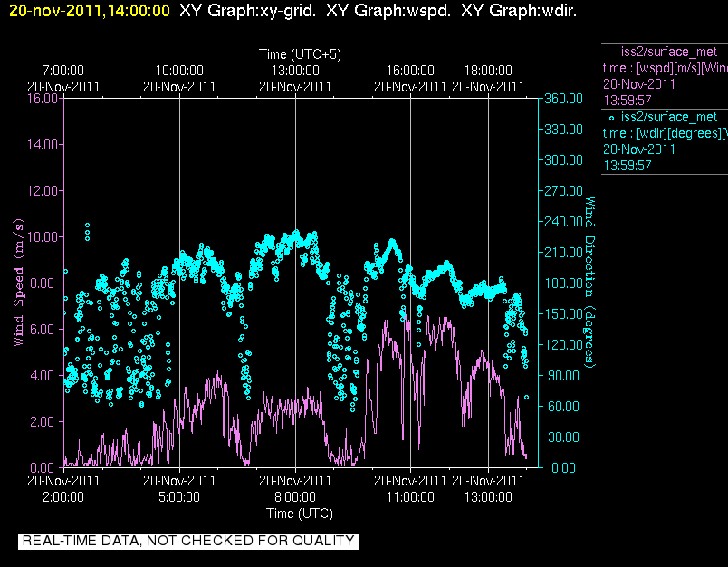
Task: Click the 'XY Graph:xy-grid.' title text
Action: [x=248, y=11]
